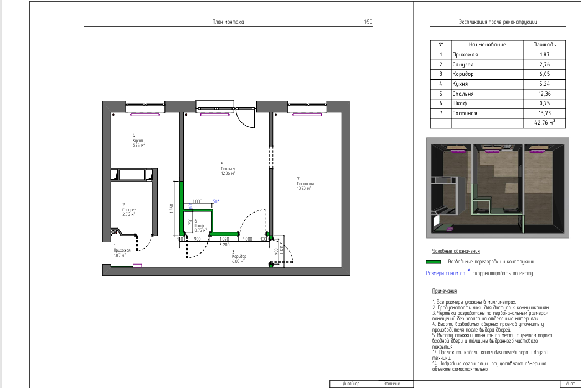Select the 'Гостиная' name cell in the table
588x388 pixels.
(487, 113)
